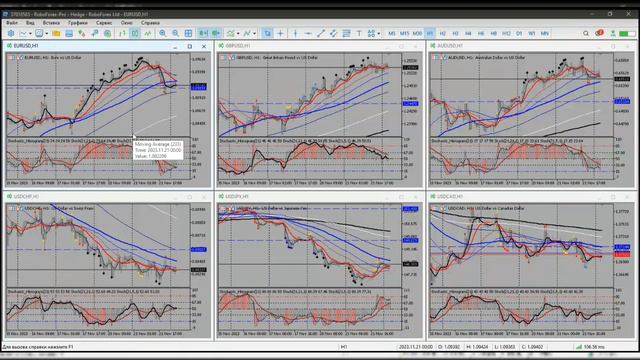The height and width of the screenshot is (360, 640).
Task: Open the Сервис menu
Action: (x=104, y=23)
